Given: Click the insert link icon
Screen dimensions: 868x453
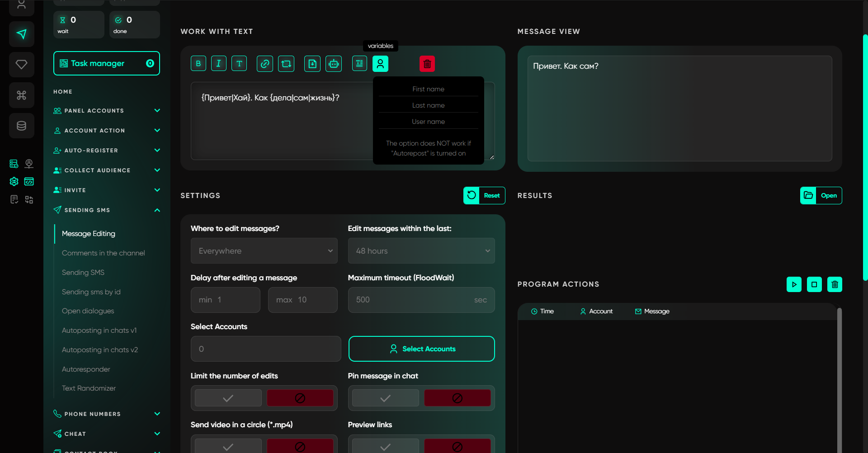Looking at the screenshot, I should pyautogui.click(x=264, y=64).
